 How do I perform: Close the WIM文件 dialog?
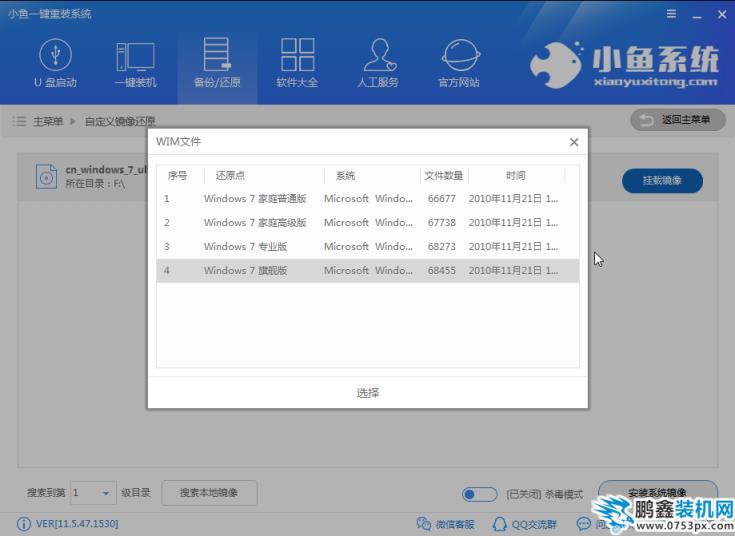(574, 142)
